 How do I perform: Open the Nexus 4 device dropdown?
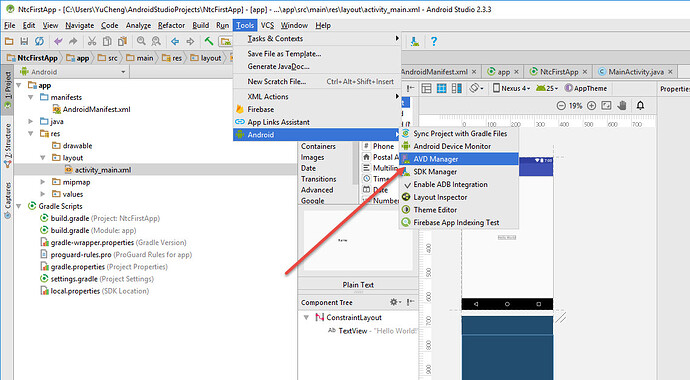tap(511, 88)
